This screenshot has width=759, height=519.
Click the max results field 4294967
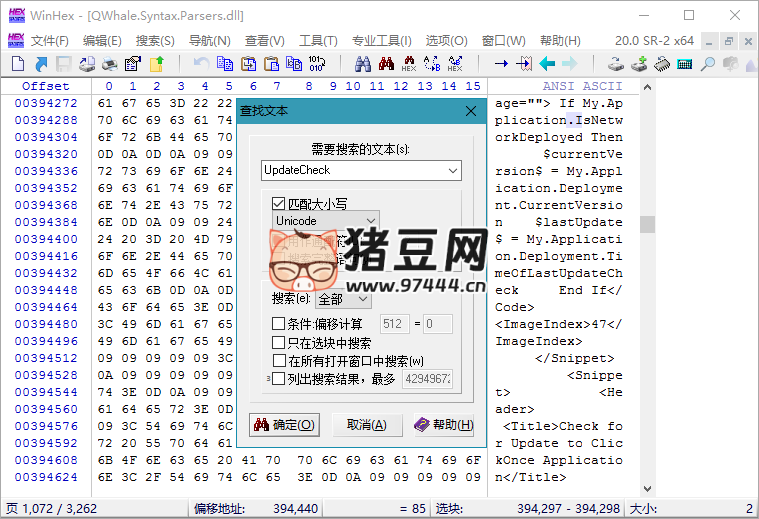(427, 379)
